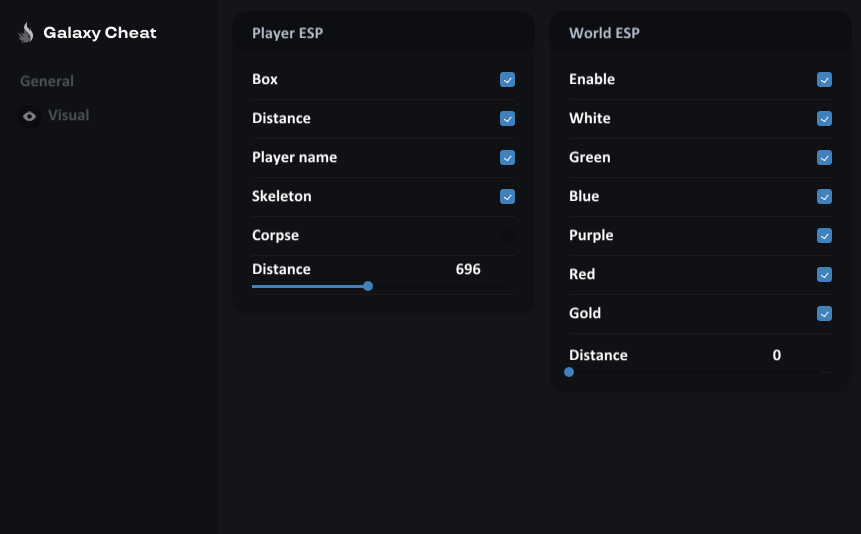The image size is (861, 534).
Task: Uncheck the Purple checkbox
Action: pyautogui.click(x=824, y=236)
